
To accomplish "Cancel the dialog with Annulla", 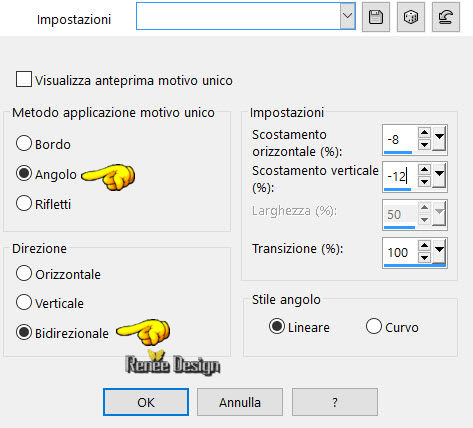I will coord(240,402).
